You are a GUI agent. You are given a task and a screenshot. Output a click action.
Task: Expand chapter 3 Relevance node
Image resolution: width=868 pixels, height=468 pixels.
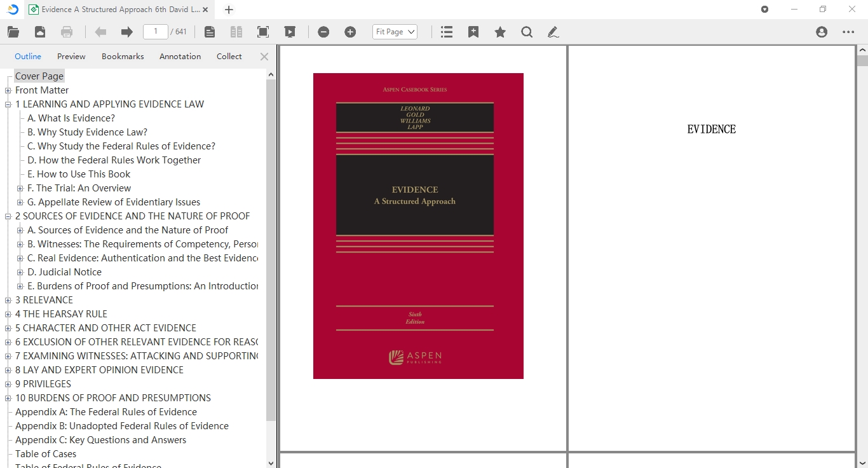(8, 300)
